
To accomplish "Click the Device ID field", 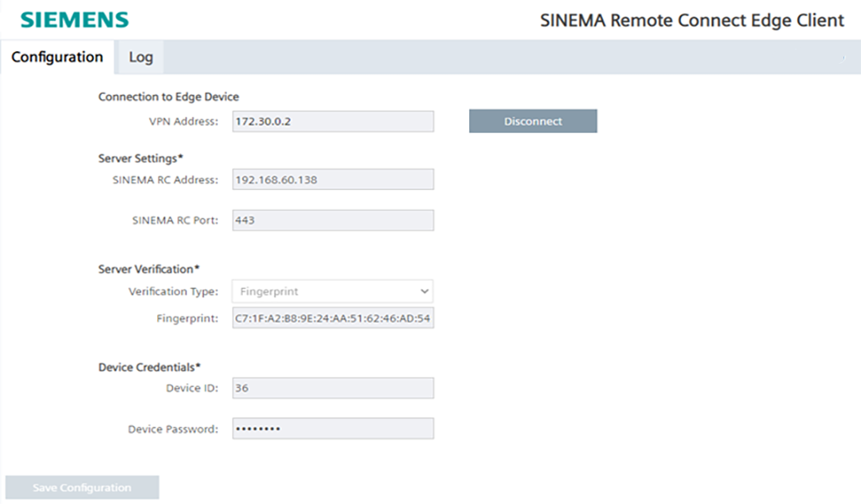I will point(333,388).
